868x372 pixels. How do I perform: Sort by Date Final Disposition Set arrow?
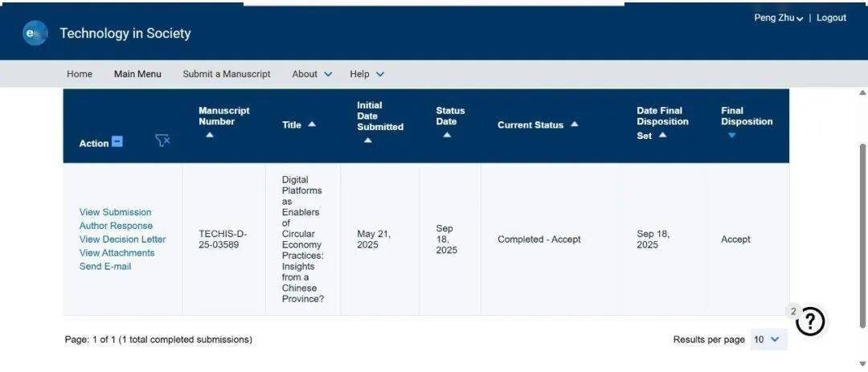pos(662,135)
